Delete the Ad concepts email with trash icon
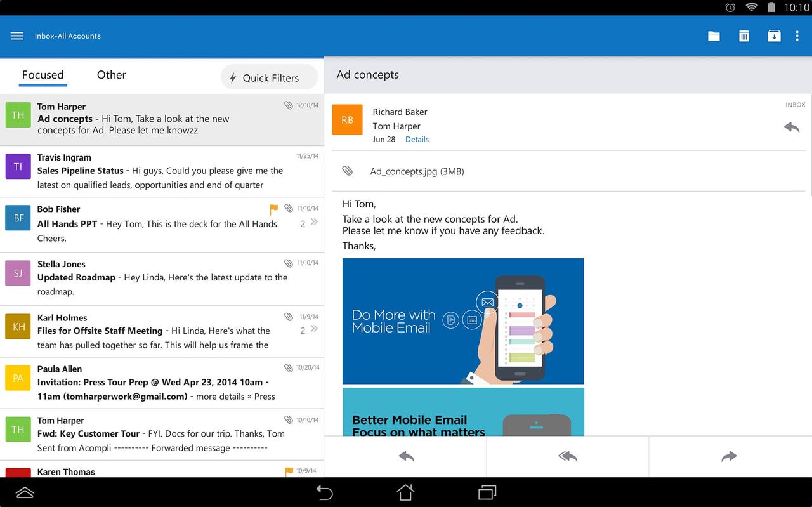 click(743, 36)
